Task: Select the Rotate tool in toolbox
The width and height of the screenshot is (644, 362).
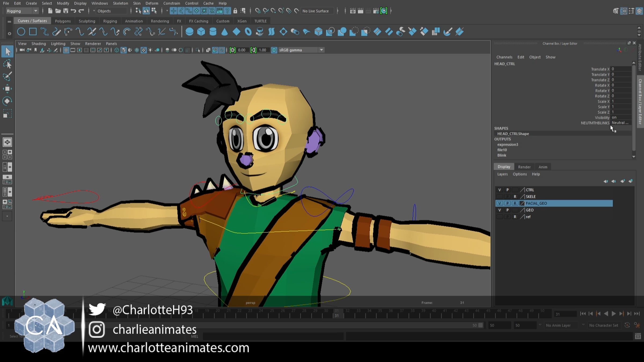Action: (7, 101)
